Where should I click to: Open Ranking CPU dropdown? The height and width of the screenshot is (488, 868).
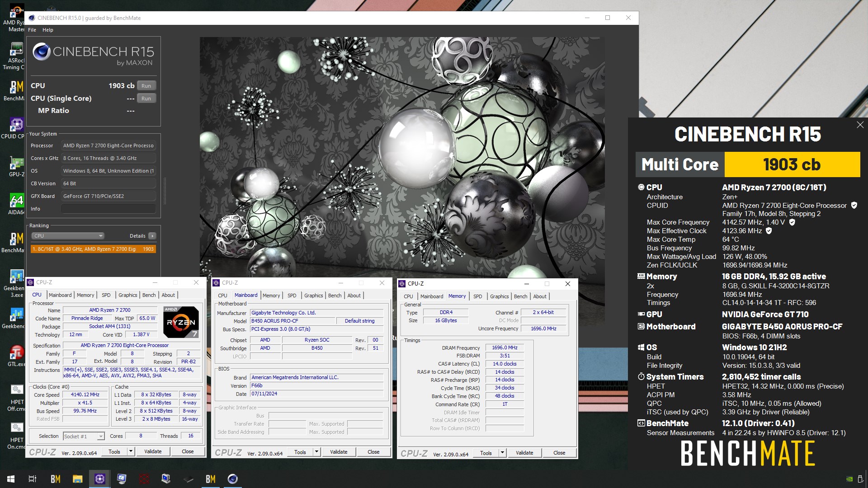point(68,236)
